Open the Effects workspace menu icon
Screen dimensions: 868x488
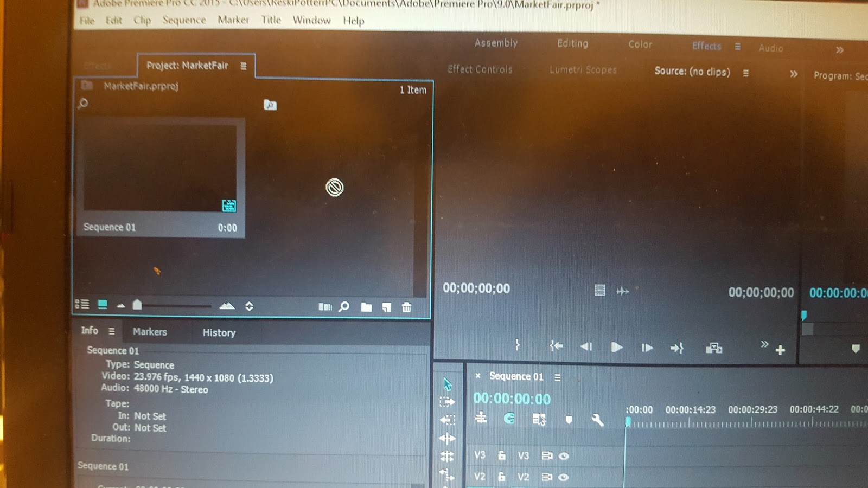click(737, 47)
